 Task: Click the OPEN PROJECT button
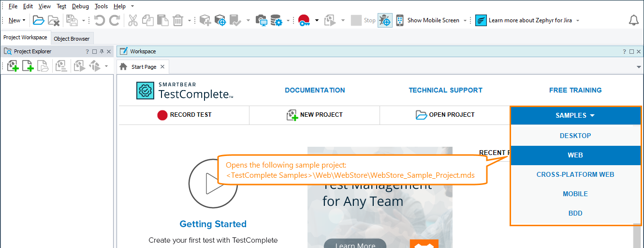[445, 115]
